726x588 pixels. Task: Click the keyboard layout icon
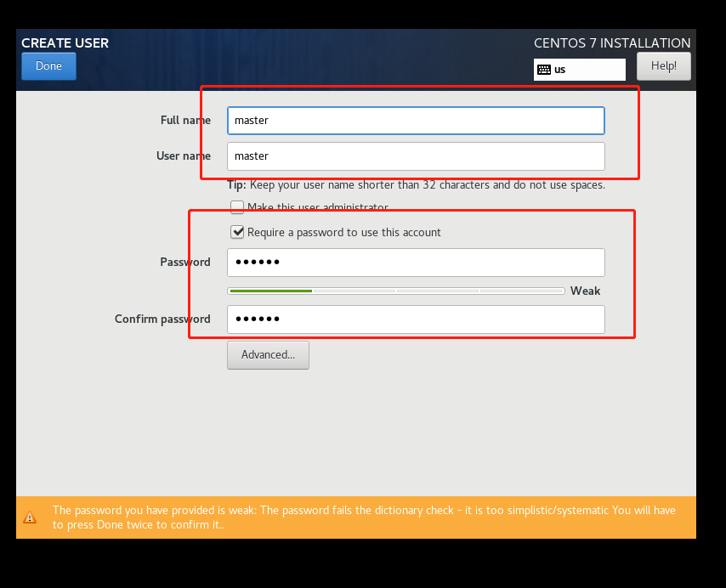click(x=543, y=70)
